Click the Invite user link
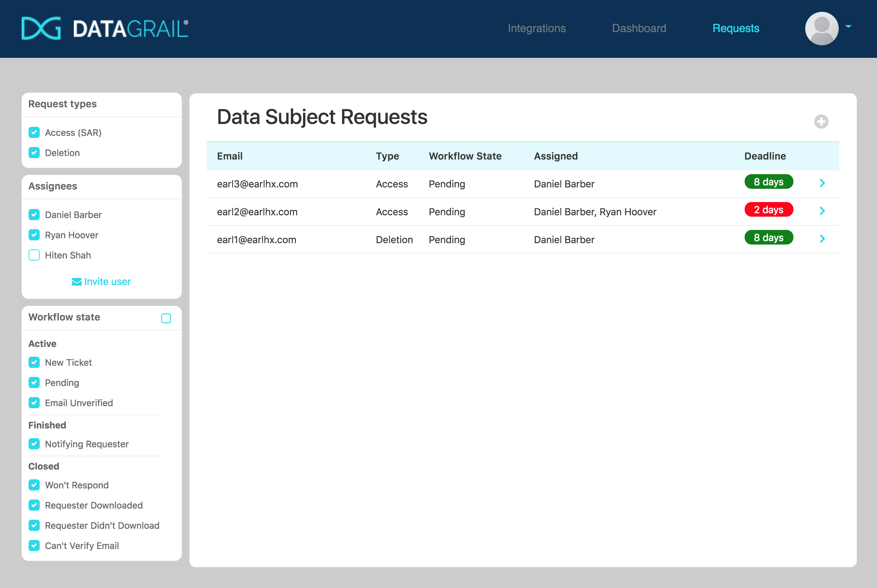The image size is (877, 588). [x=108, y=281]
